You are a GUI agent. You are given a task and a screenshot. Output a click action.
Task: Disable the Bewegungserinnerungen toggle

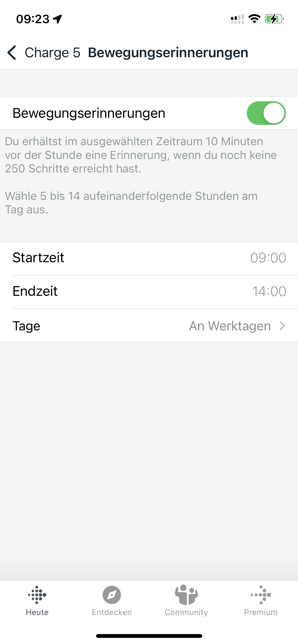tap(266, 113)
